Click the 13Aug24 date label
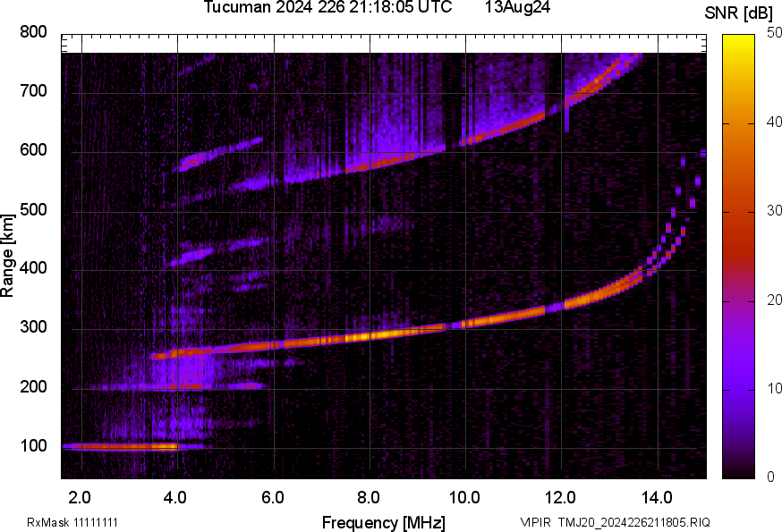Image resolution: width=782 pixels, height=532 pixels. [x=517, y=8]
